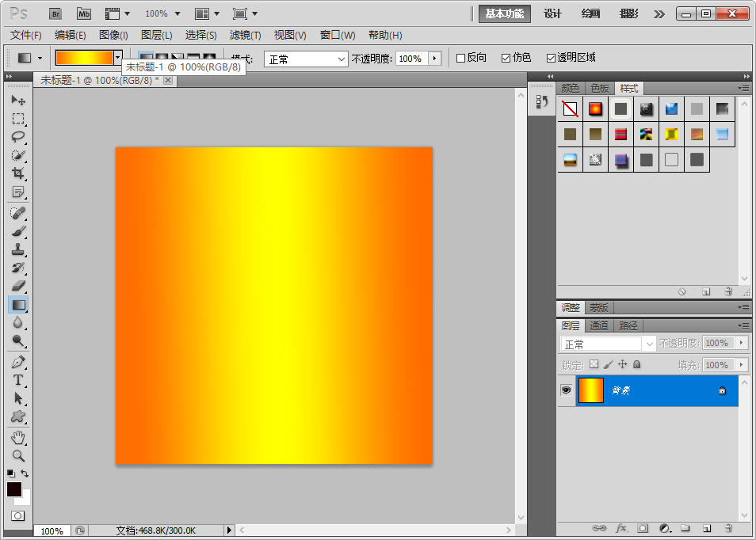Select the Lasso tool
The width and height of the screenshot is (756, 540).
[18, 137]
